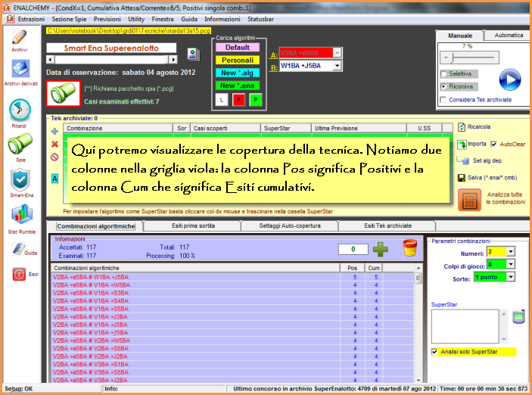Click the New *.alg button
Screen dimensions: 532x395
point(238,73)
